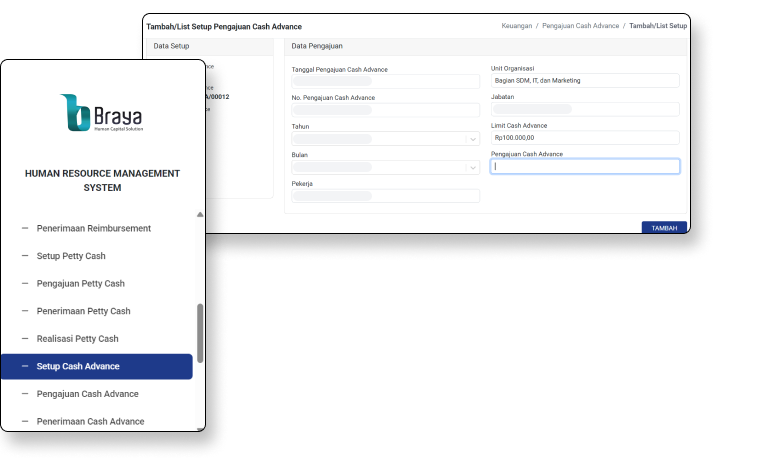Choose Penerimaan Petty Cash from the sidebar
This screenshot has width=760, height=468.
(x=83, y=311)
